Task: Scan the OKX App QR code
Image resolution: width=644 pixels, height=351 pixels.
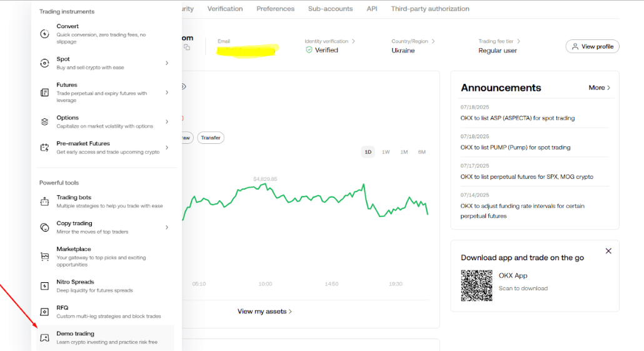Action: 476,286
